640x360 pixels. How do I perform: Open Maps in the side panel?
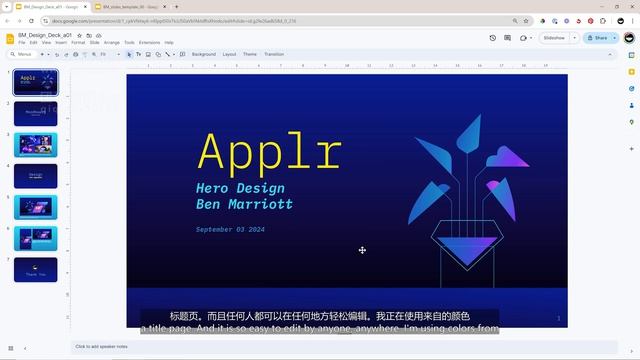click(x=631, y=122)
